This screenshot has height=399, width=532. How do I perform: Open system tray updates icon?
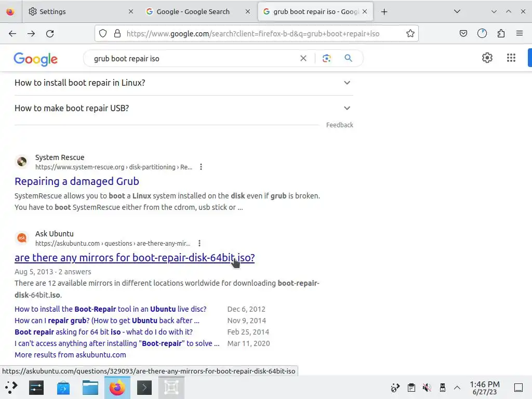[395, 388]
